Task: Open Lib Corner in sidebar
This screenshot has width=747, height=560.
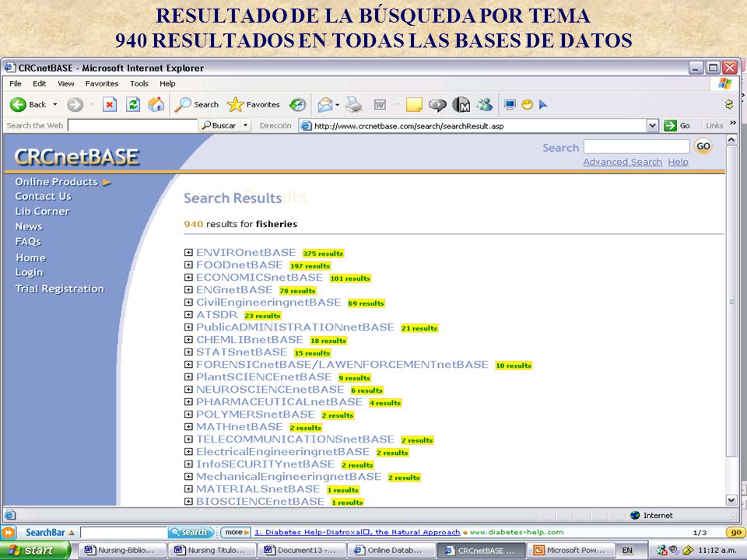Action: [x=42, y=211]
